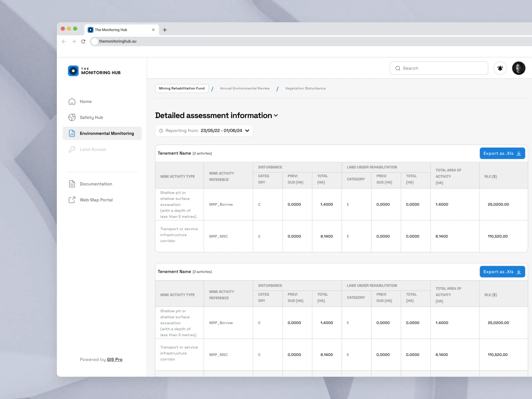Open the user profile avatar
Image resolution: width=532 pixels, height=399 pixels.
point(519,68)
